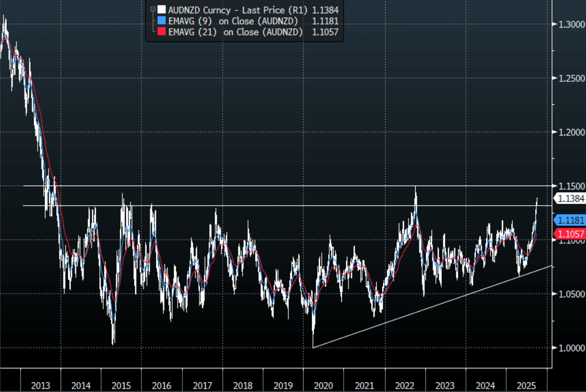The image size is (586, 392).
Task: Click the blue EMAVG (9) legend swatch
Action: point(162,20)
